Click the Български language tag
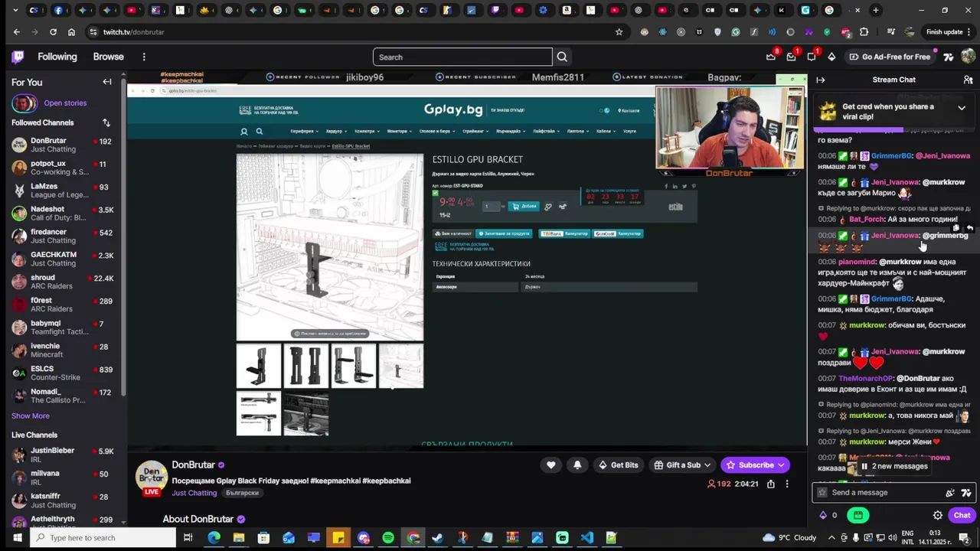 coord(242,493)
